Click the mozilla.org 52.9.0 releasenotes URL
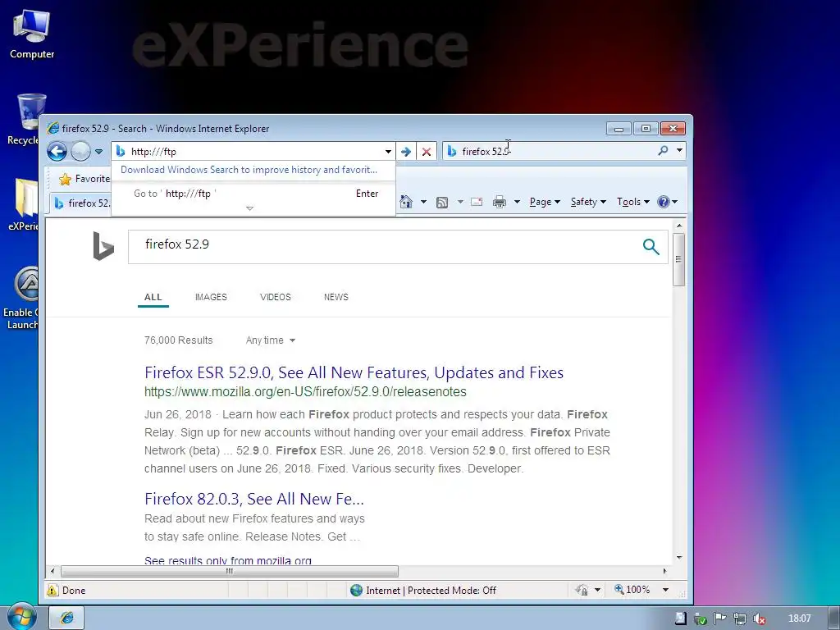840x630 pixels. [x=305, y=391]
